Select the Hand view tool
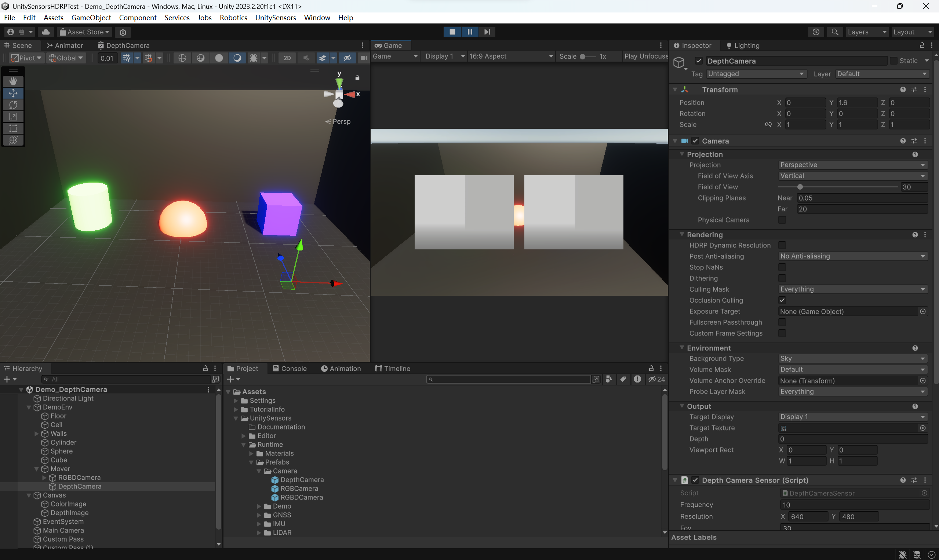The width and height of the screenshot is (939, 560). (13, 81)
